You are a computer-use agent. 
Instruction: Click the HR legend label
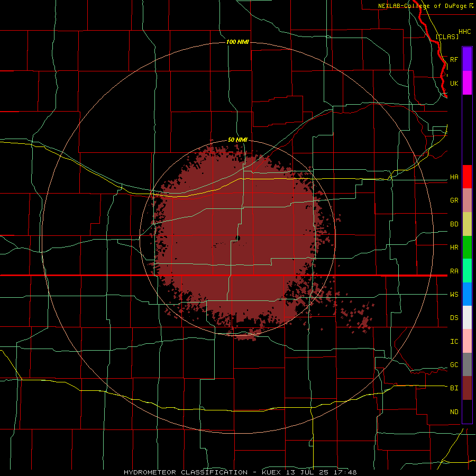454,248
